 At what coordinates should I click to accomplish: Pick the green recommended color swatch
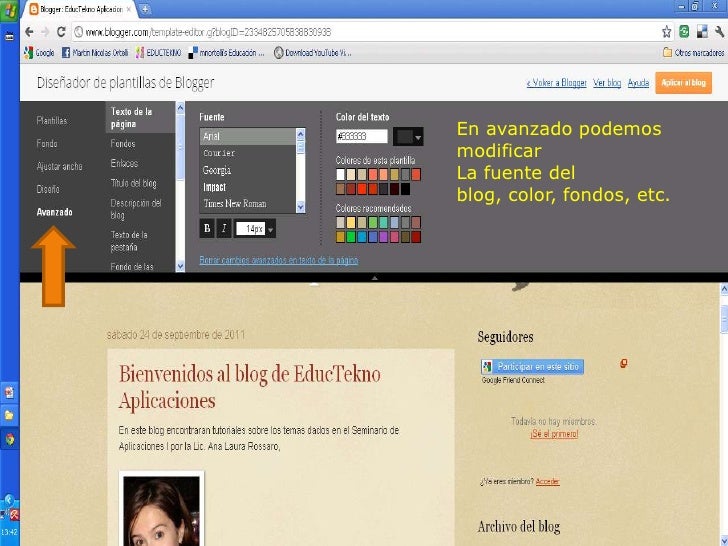pyautogui.click(x=353, y=237)
